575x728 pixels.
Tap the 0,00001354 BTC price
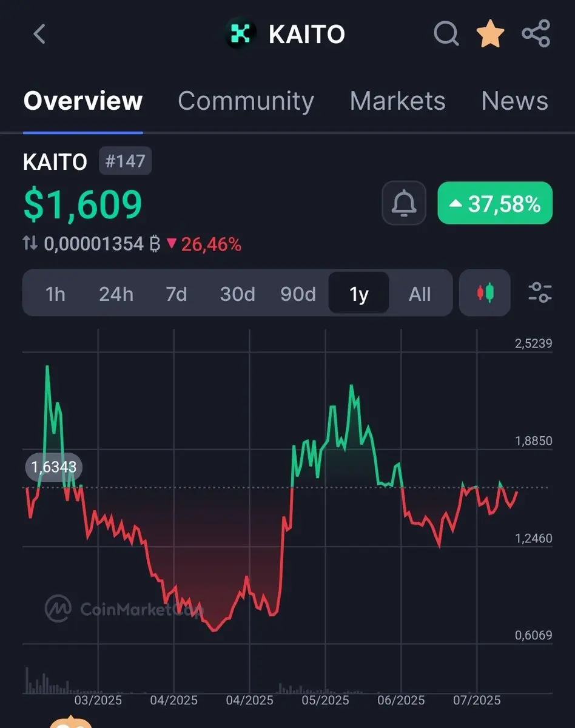[102, 244]
